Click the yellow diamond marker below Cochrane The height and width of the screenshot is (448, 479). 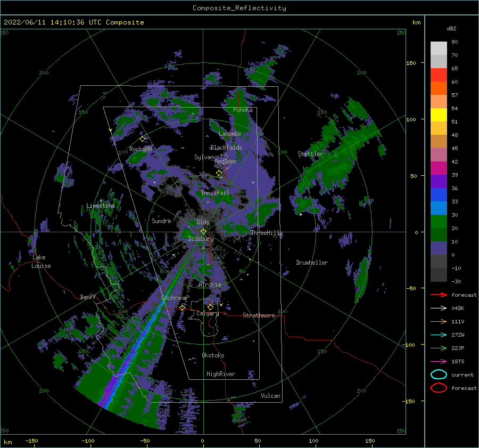coord(183,307)
